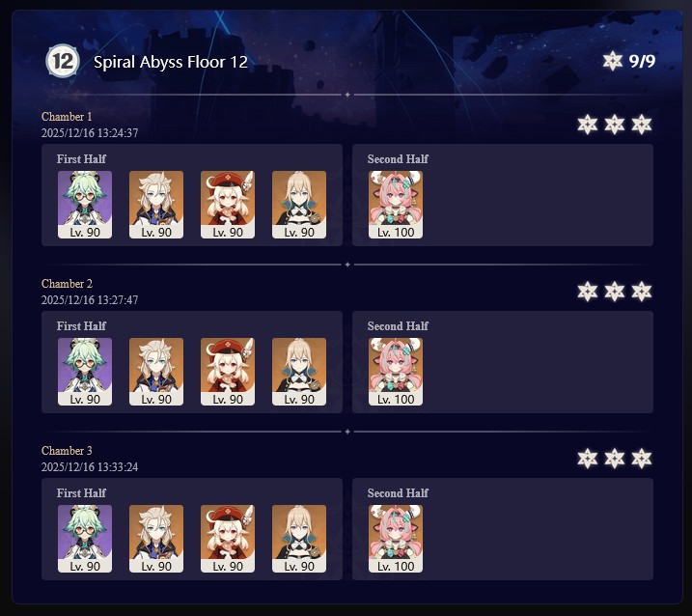Click the 9/9 total stars icon
The width and height of the screenshot is (692, 616).
[x=613, y=61]
